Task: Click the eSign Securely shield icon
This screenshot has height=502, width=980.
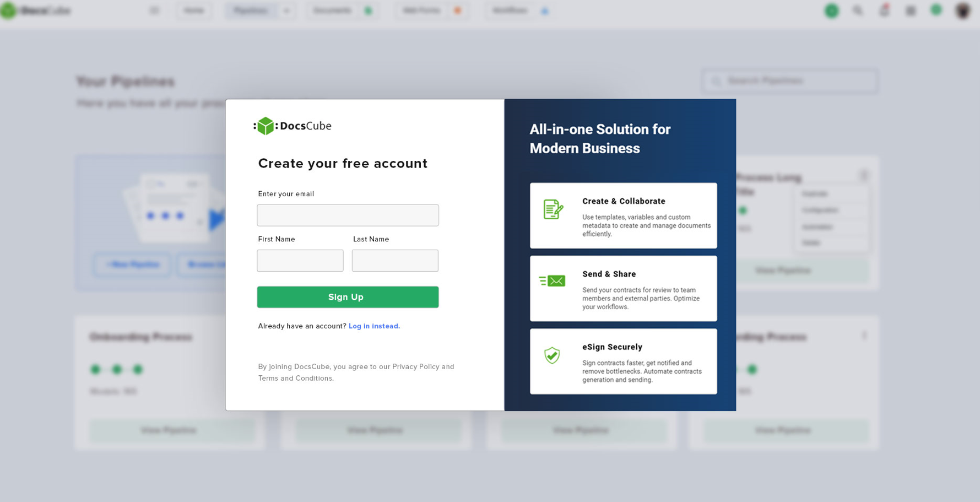Action: pos(552,355)
